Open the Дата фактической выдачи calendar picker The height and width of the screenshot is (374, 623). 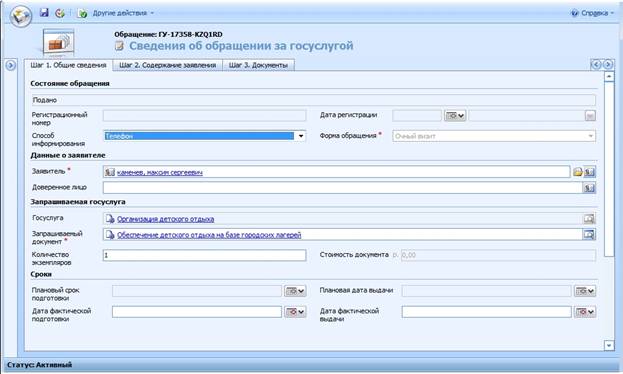point(585,312)
